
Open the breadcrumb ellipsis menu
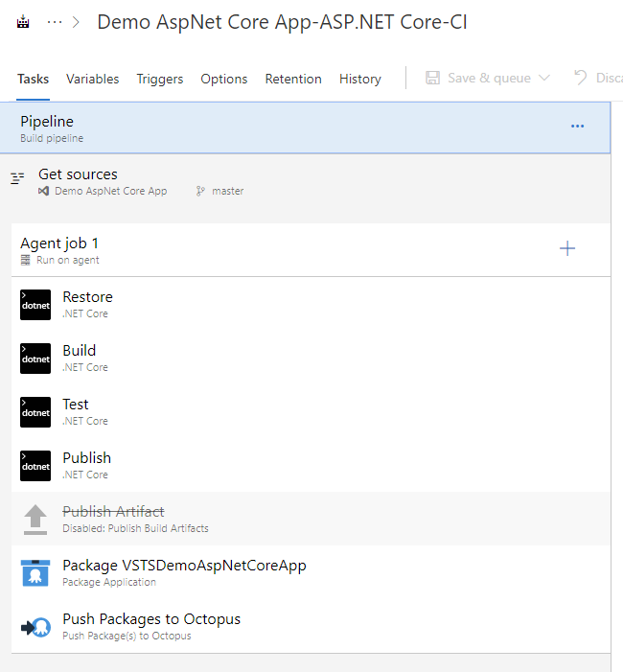[x=55, y=22]
